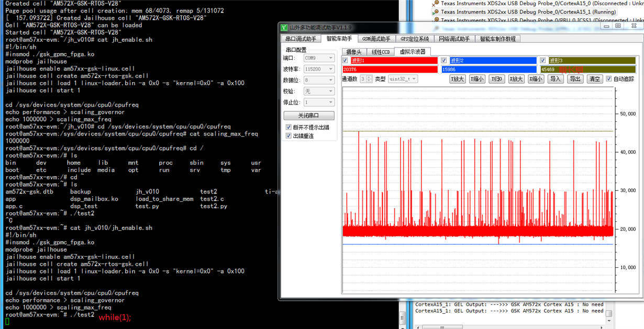This screenshot has width=644, height=329.
Task: Click the red 'while(1);' annotation text
Action: pyautogui.click(x=115, y=317)
